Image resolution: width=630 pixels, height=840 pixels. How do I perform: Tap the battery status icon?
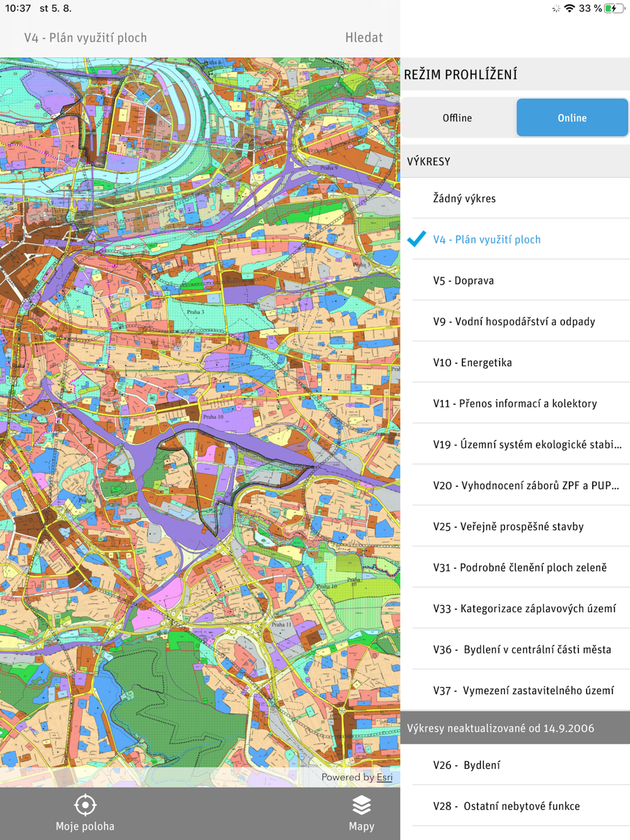pos(614,8)
